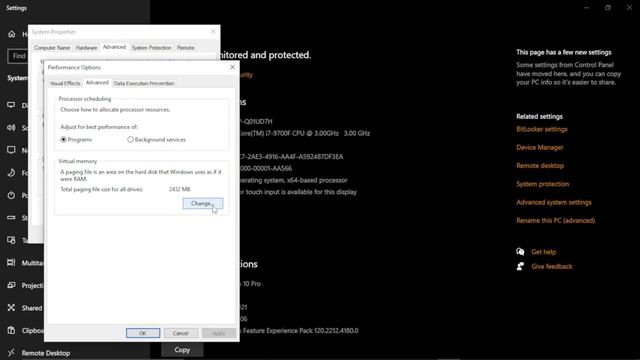This screenshot has height=360, width=640.
Task: Click the Processor scheduling group label
Action: [x=84, y=99]
